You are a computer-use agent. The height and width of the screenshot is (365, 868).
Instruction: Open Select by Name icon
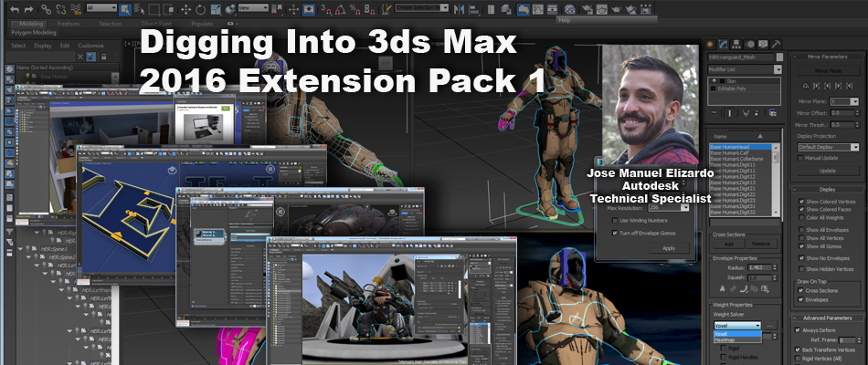[140, 9]
